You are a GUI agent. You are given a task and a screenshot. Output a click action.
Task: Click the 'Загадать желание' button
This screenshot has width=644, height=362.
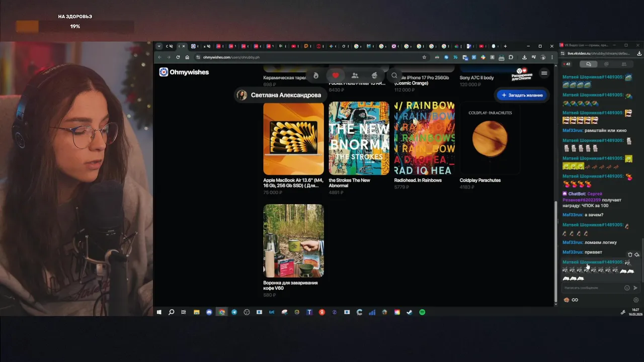click(x=522, y=95)
